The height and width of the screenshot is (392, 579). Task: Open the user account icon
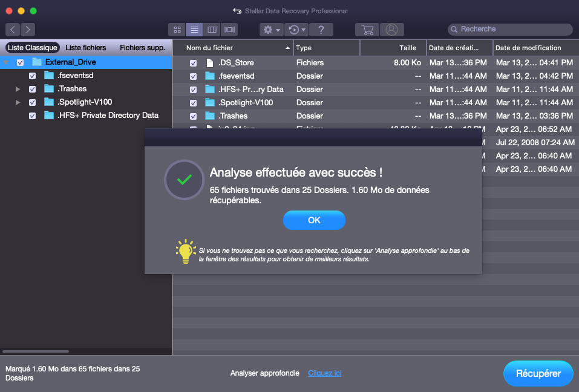pyautogui.click(x=392, y=30)
